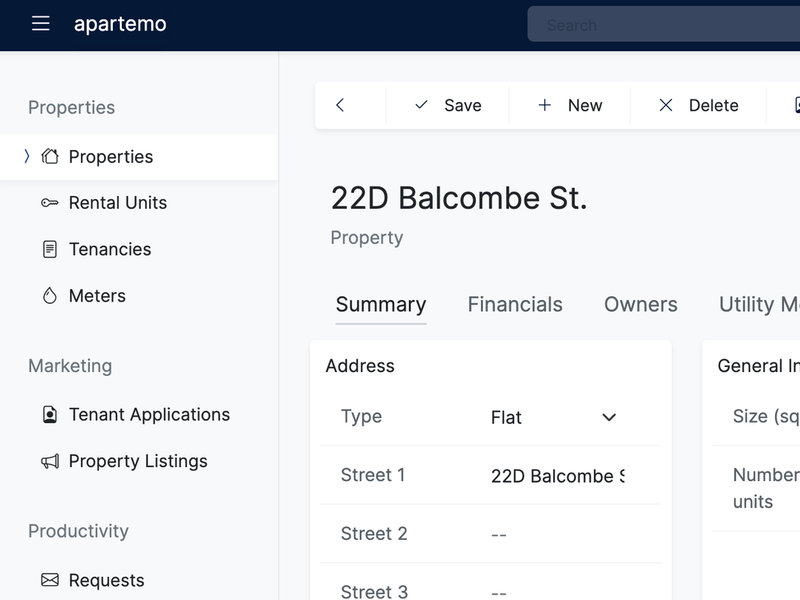800x600 pixels.
Task: Expand the Properties sidebar entry chevron
Action: coord(26,156)
